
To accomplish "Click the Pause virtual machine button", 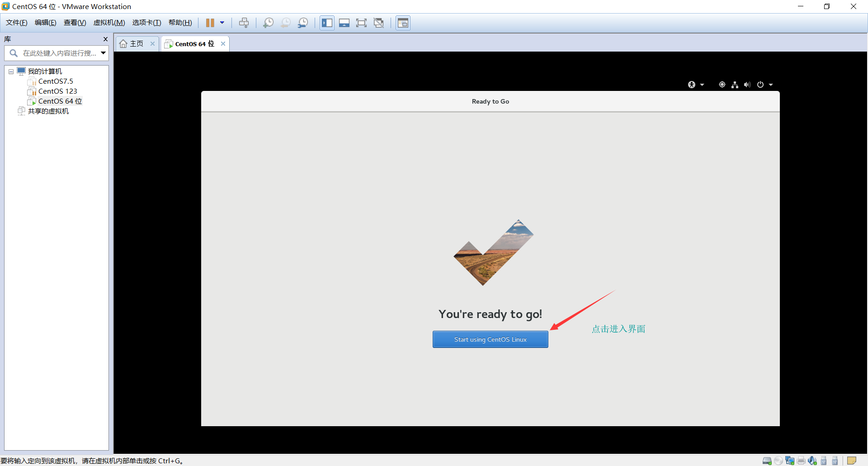I will coord(210,23).
